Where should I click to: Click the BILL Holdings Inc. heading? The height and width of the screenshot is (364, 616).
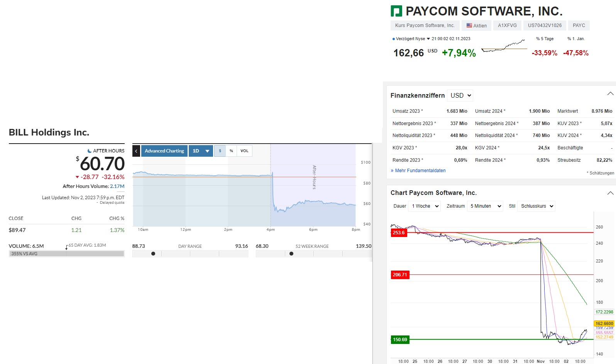(x=49, y=132)
